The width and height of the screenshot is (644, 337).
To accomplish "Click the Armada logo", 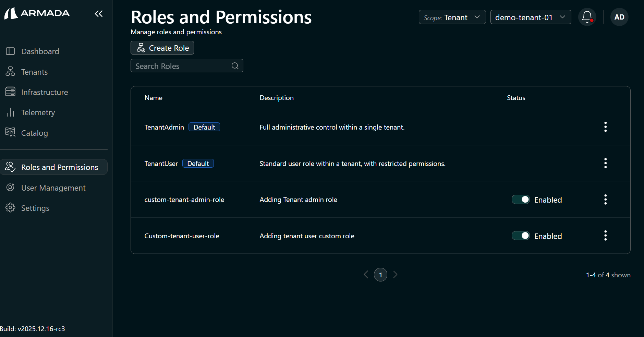I will pyautogui.click(x=36, y=13).
